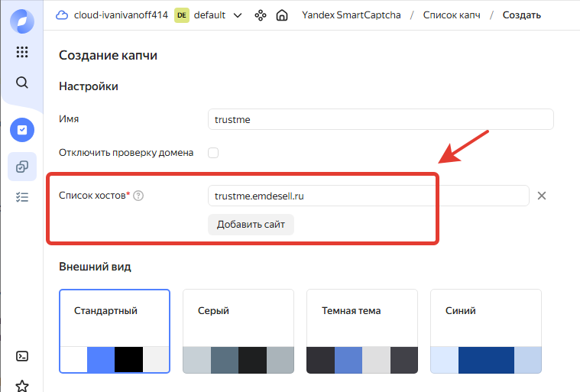Select the Синий appearance theme
Viewport: 580px width, 392px height.
pyautogui.click(x=485, y=331)
